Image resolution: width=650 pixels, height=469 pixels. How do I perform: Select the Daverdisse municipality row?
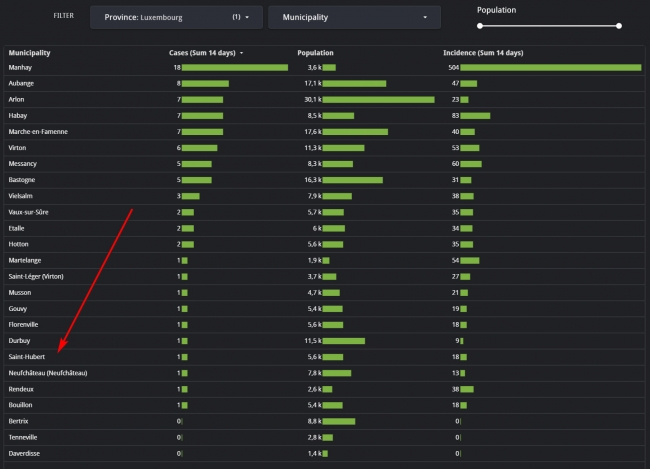[x=325, y=454]
